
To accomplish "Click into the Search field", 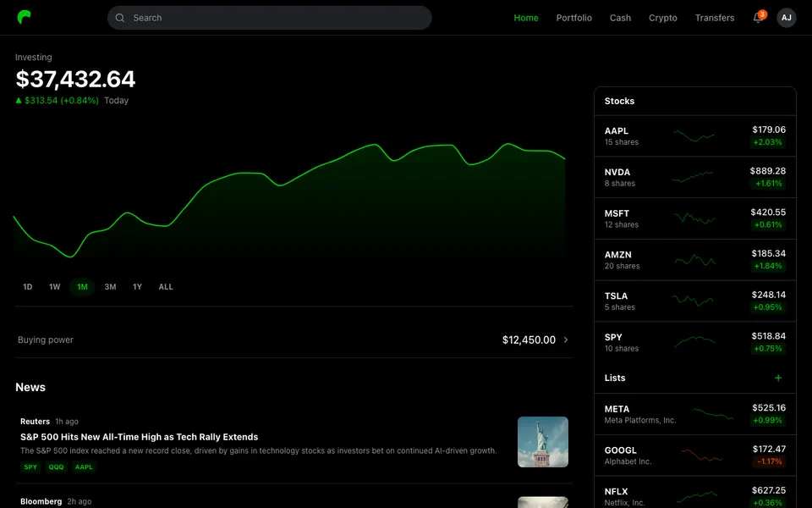I will pos(269,18).
